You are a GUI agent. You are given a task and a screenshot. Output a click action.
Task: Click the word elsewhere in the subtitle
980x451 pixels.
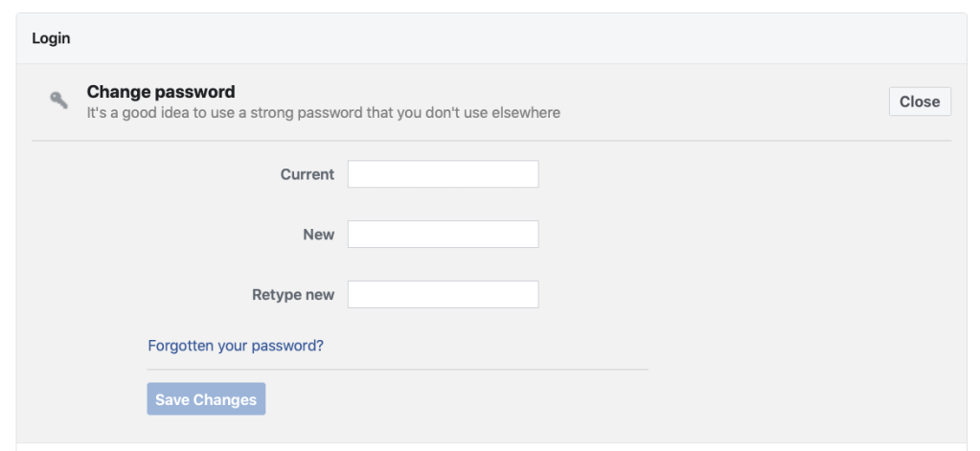click(525, 113)
